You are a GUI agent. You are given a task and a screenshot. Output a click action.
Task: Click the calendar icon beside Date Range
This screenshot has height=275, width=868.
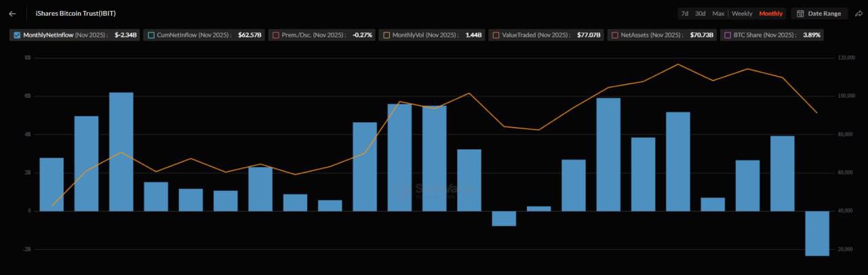(x=800, y=14)
